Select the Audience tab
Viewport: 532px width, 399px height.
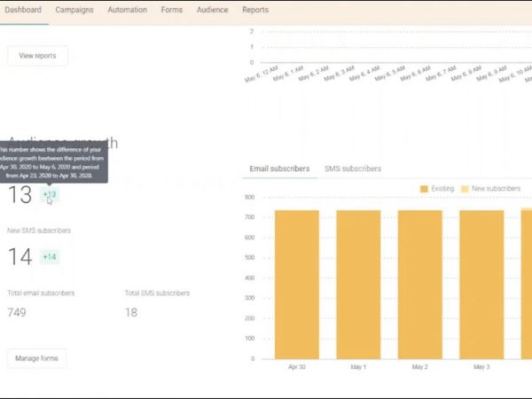click(212, 10)
